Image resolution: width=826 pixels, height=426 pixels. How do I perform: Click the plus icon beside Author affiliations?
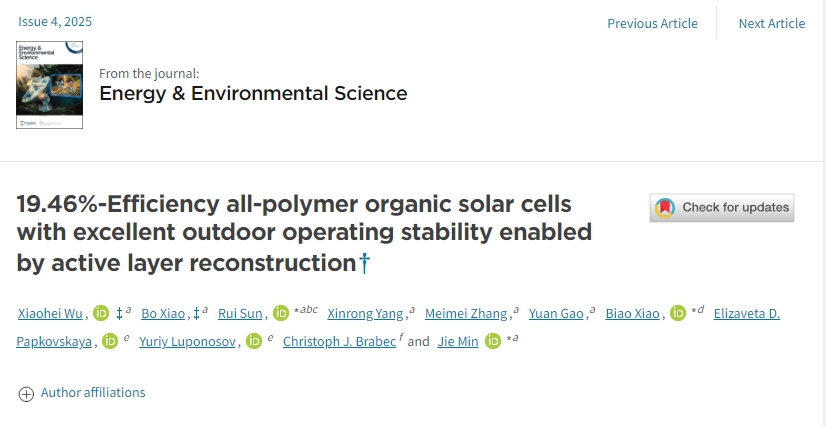(27, 394)
